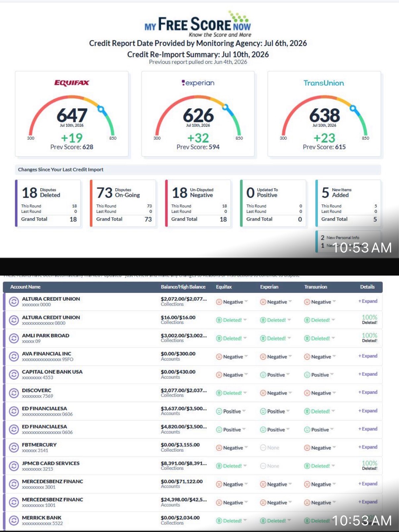Expand details for ALTURA account ending 0000
This screenshot has width=399, height=532.
click(368, 301)
